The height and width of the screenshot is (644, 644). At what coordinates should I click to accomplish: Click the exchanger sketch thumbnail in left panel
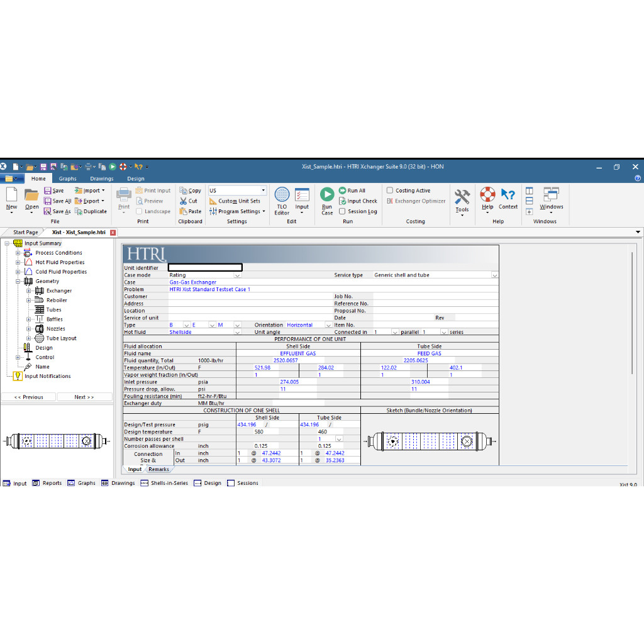(57, 441)
